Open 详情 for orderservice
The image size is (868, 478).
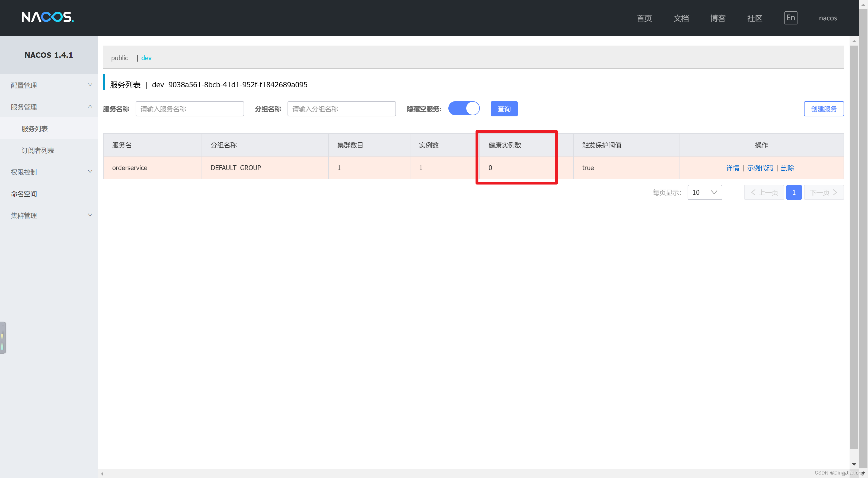732,168
